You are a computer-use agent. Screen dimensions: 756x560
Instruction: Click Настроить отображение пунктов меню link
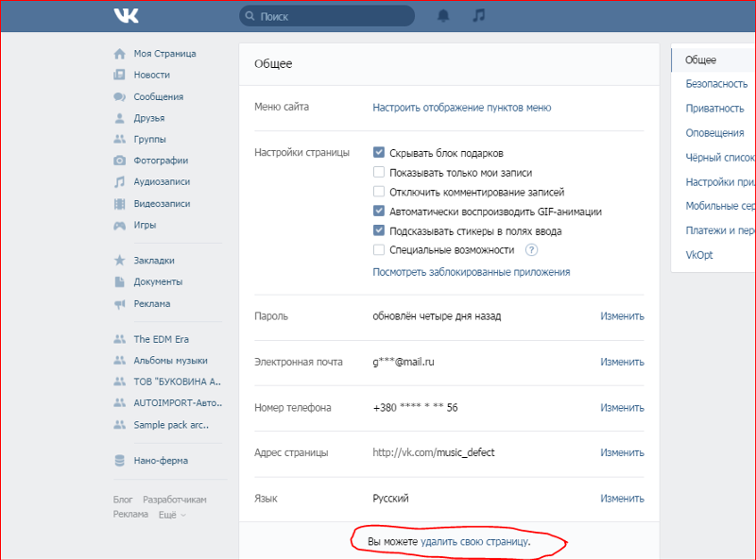[x=461, y=108]
